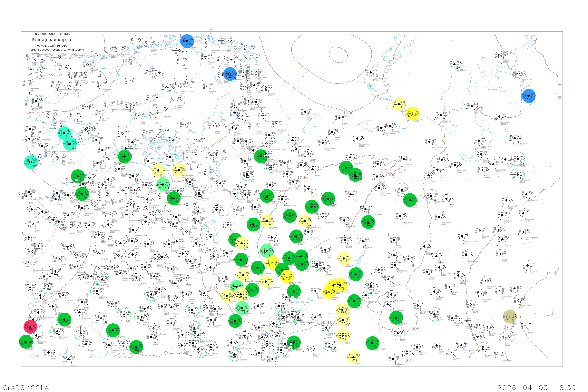588x392 pixels.
Task: Click the 03/04/2026 15 UTC date label
Action: [52, 46]
